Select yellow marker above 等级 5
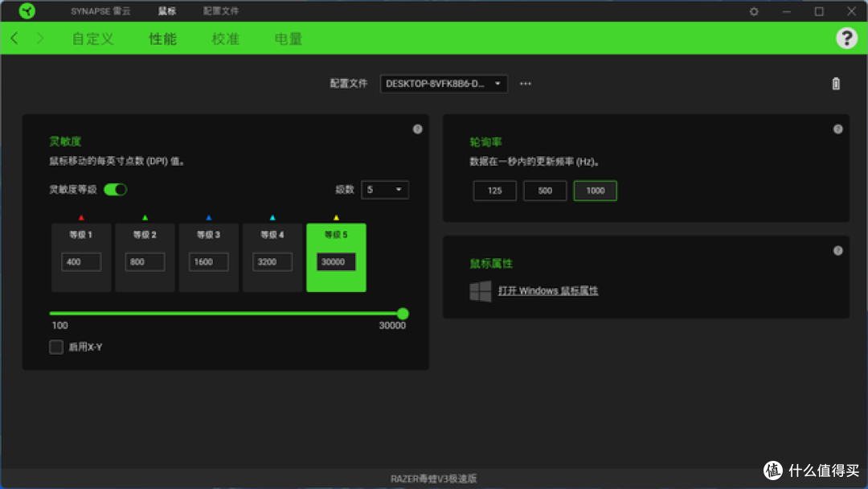 pyautogui.click(x=336, y=218)
